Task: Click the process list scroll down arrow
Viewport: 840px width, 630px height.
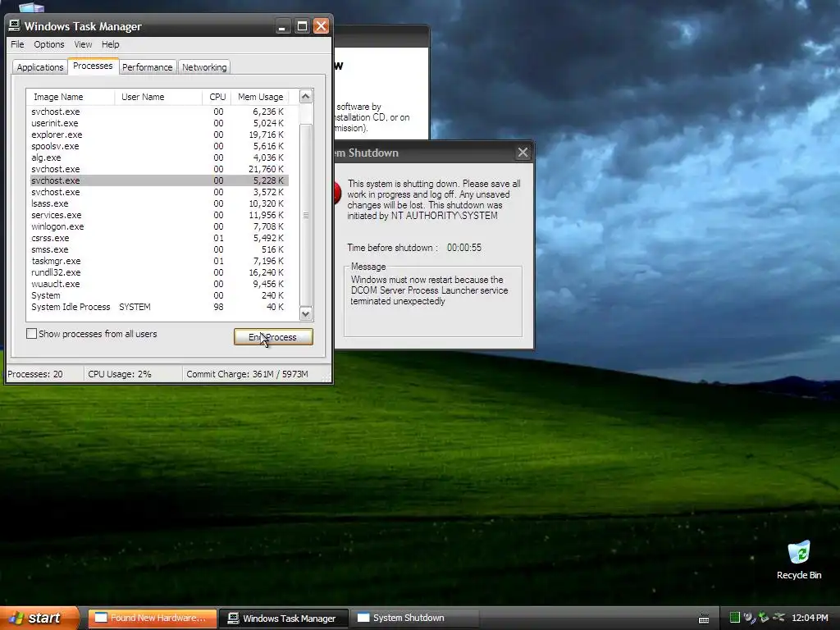Action: tap(306, 314)
